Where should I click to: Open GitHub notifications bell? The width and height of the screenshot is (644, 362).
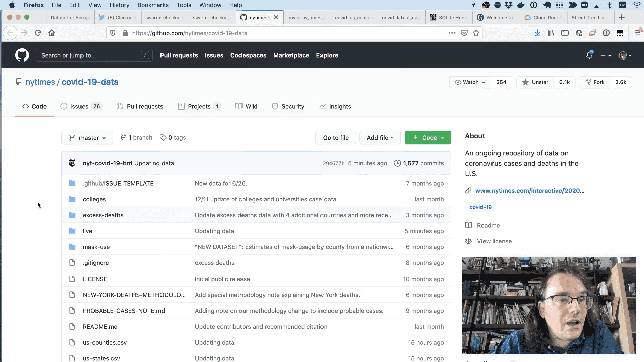click(x=589, y=55)
